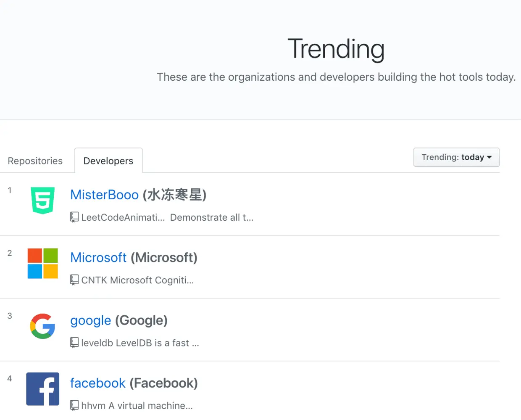Image resolution: width=521 pixels, height=420 pixels.
Task: Open the google organization link
Action: coord(91,320)
